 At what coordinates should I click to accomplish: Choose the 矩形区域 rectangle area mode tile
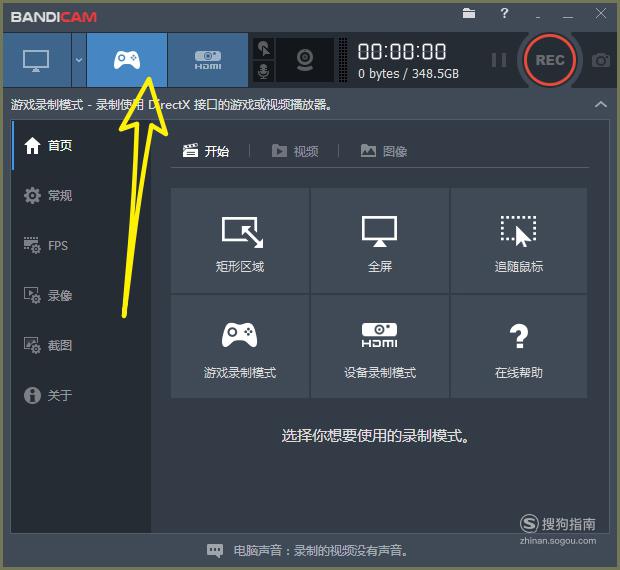[240, 240]
